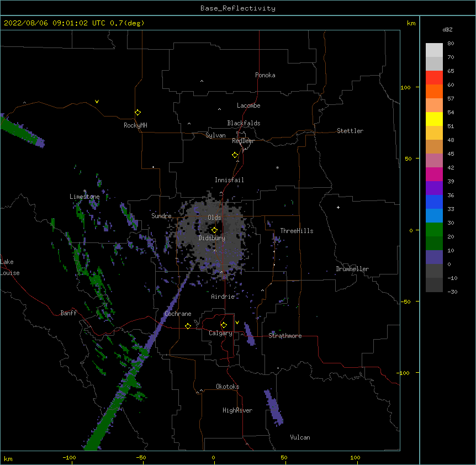Viewport: 476px width, 465px height.
Task: Click the Lake Louise label
Action: (x=10, y=267)
